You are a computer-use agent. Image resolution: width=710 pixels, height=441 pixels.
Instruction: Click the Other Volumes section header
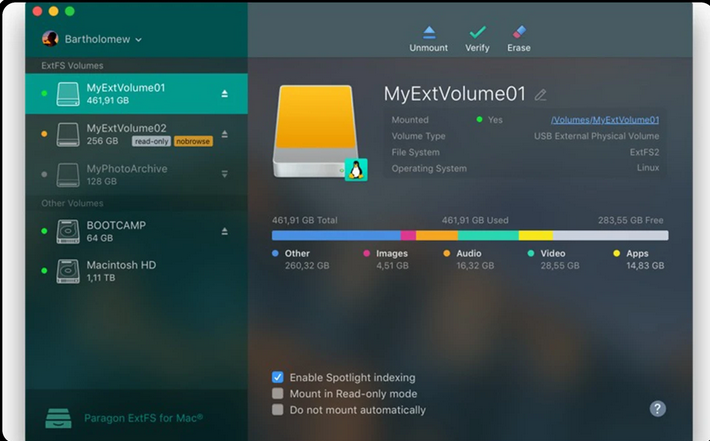click(x=72, y=203)
